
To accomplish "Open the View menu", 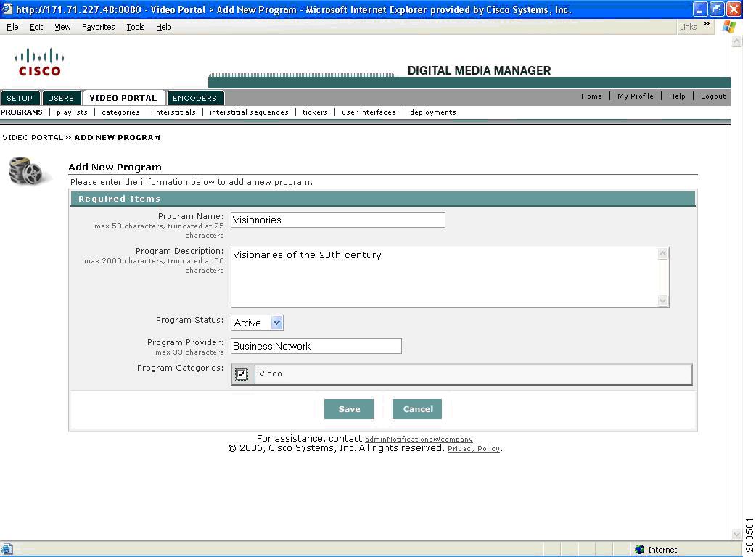I will point(62,27).
